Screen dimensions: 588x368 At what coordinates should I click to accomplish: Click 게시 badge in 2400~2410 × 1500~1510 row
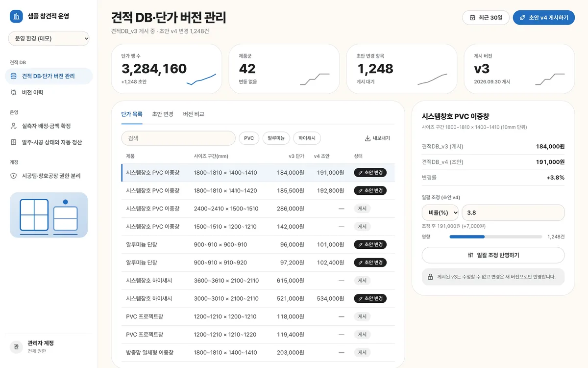[x=362, y=209]
